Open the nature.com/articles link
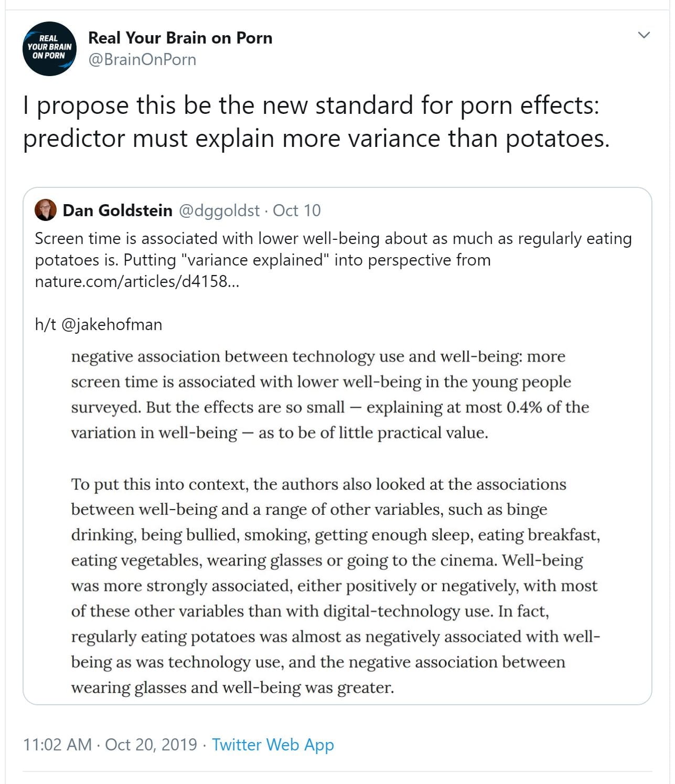 [x=136, y=281]
